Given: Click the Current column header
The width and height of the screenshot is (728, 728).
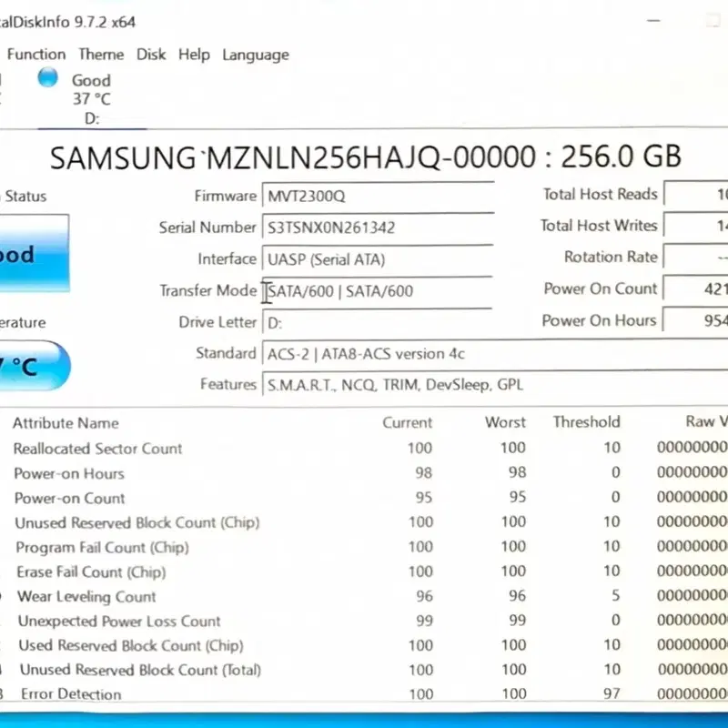Looking at the screenshot, I should click(x=407, y=422).
